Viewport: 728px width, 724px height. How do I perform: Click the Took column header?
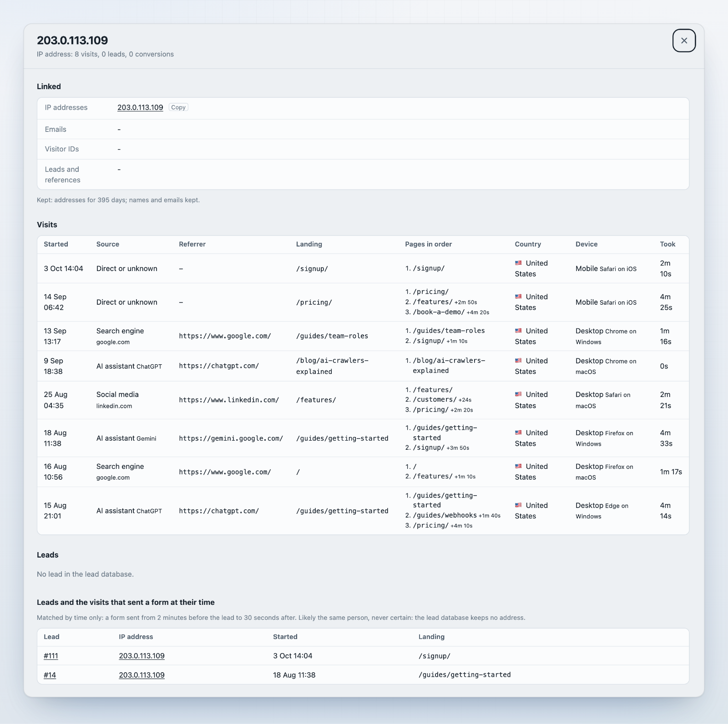tap(667, 244)
